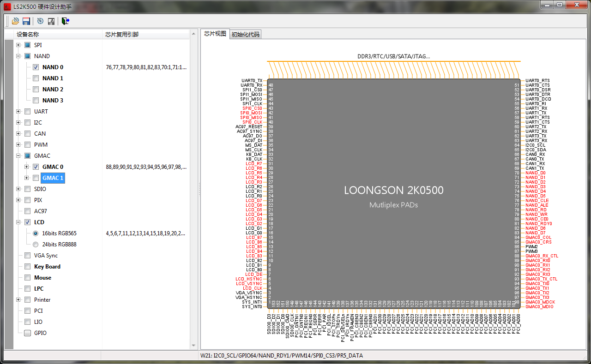
Task: Click the SDIO tree item label
Action: 40,189
